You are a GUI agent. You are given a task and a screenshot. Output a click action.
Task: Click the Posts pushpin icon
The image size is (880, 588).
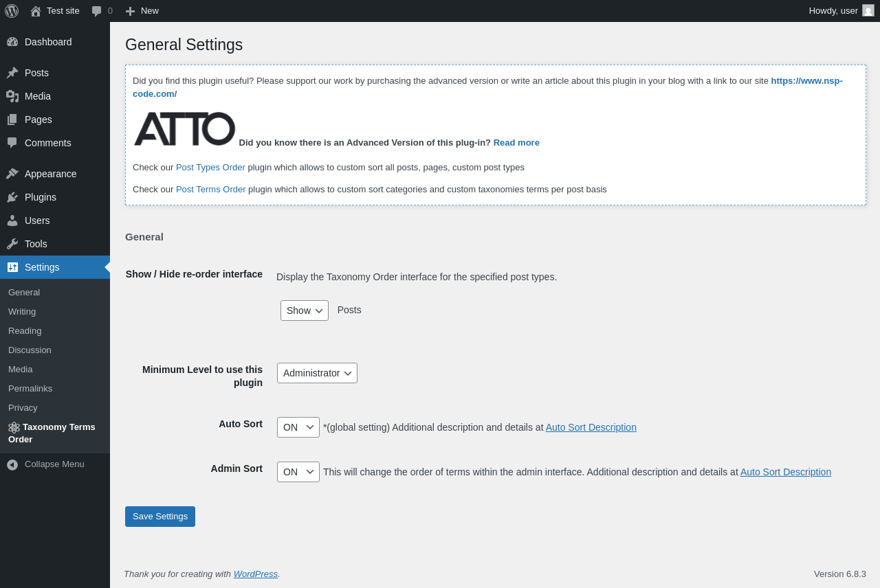[12, 73]
